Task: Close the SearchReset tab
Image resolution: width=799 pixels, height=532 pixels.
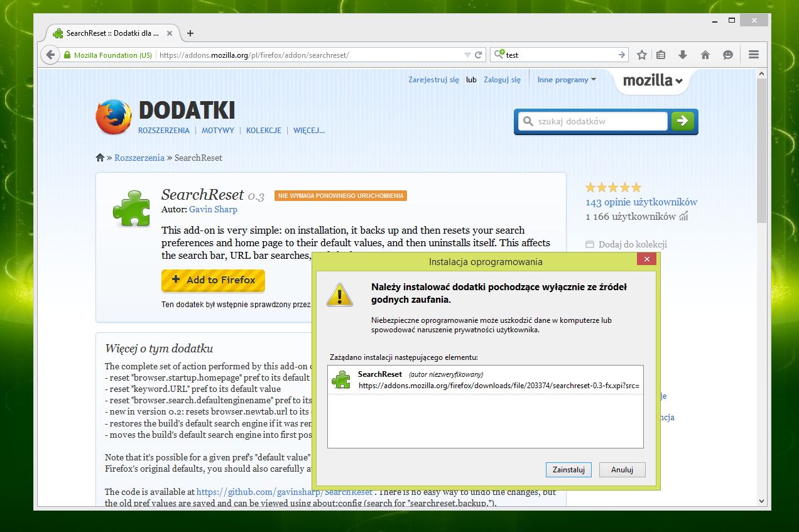Action: click(x=168, y=33)
